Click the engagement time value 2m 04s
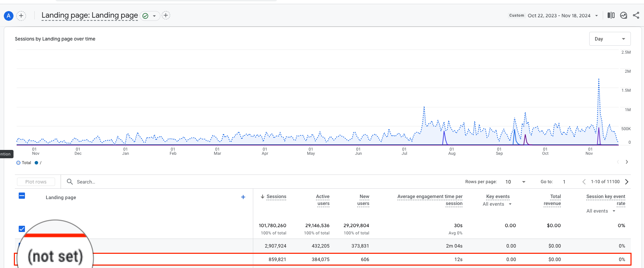Screen dimensions: 644x268 click(454, 246)
